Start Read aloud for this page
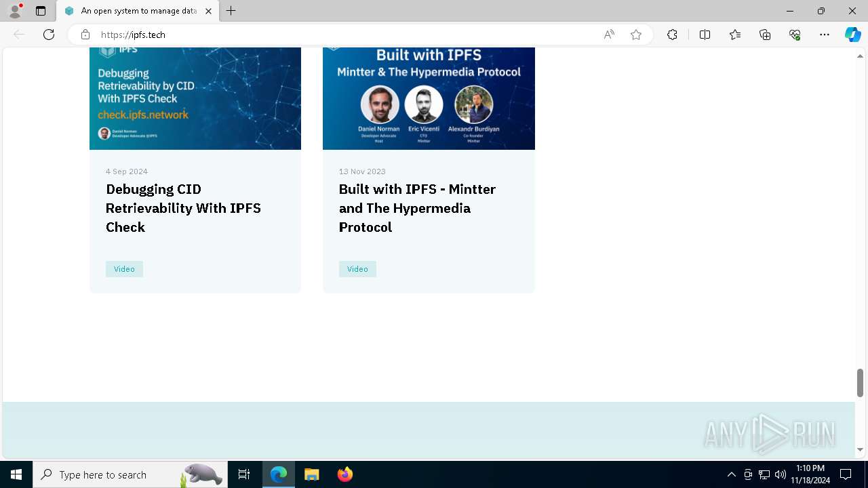Image resolution: width=868 pixels, height=488 pixels. [x=609, y=35]
